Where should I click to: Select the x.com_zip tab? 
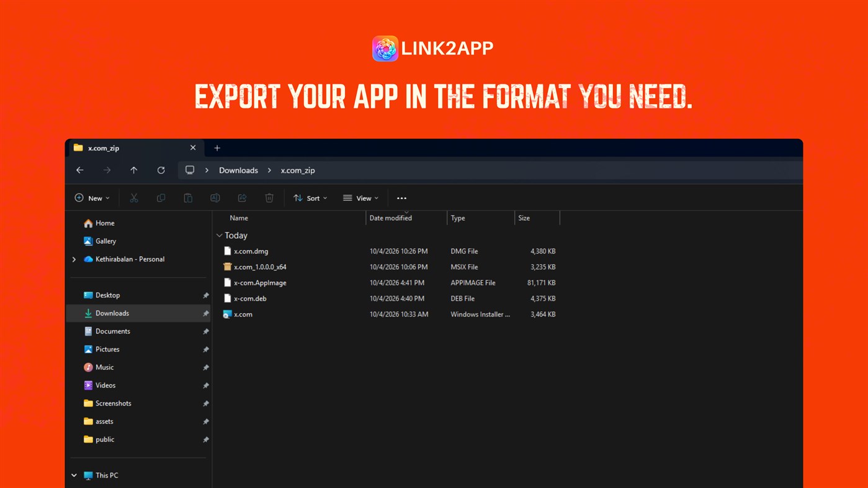(x=135, y=148)
